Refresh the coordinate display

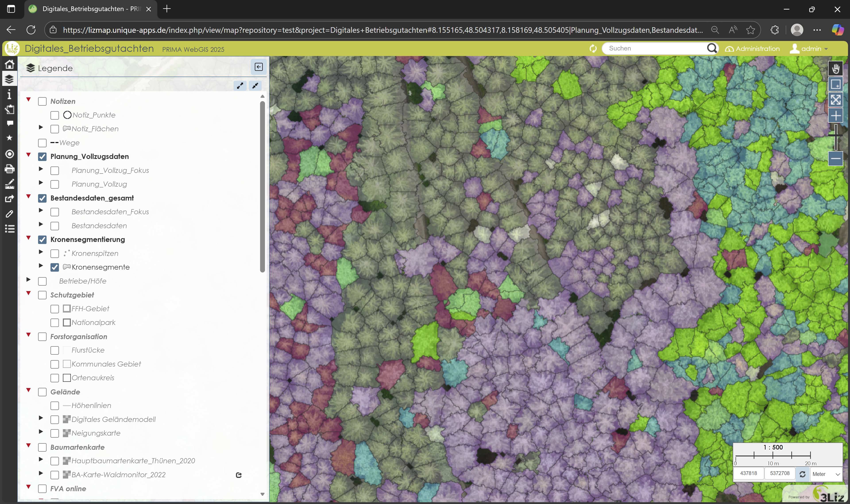(x=802, y=473)
